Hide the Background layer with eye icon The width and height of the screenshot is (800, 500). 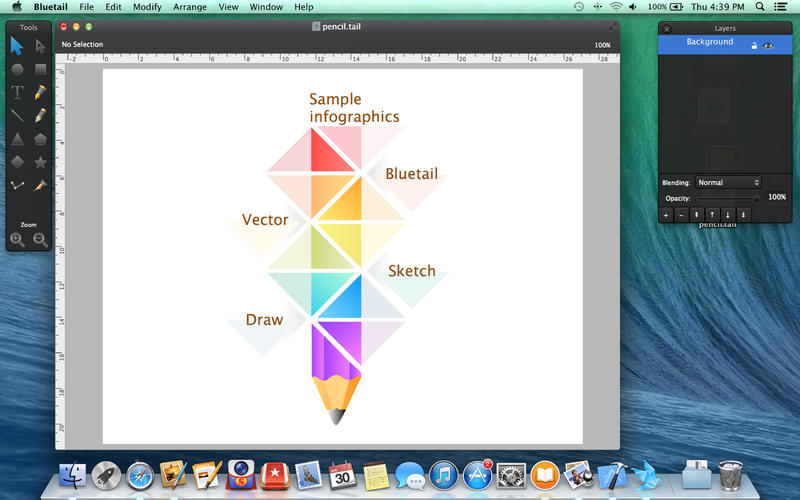click(768, 45)
